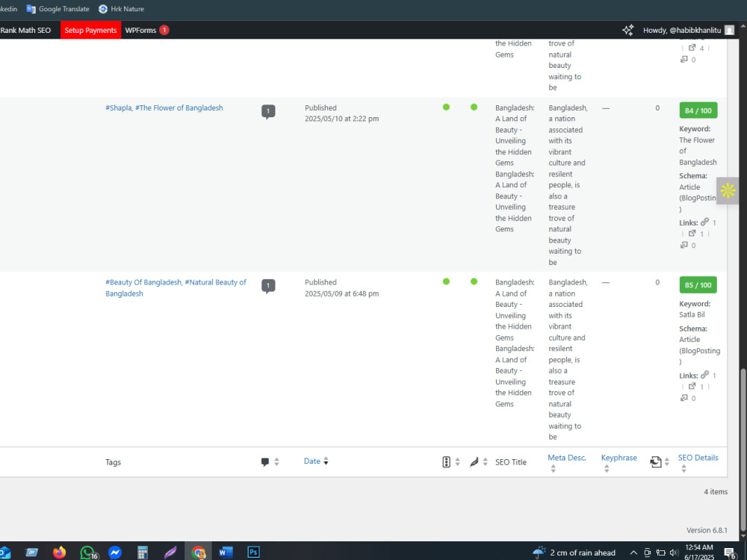Click readability feather column icon

pos(474,462)
